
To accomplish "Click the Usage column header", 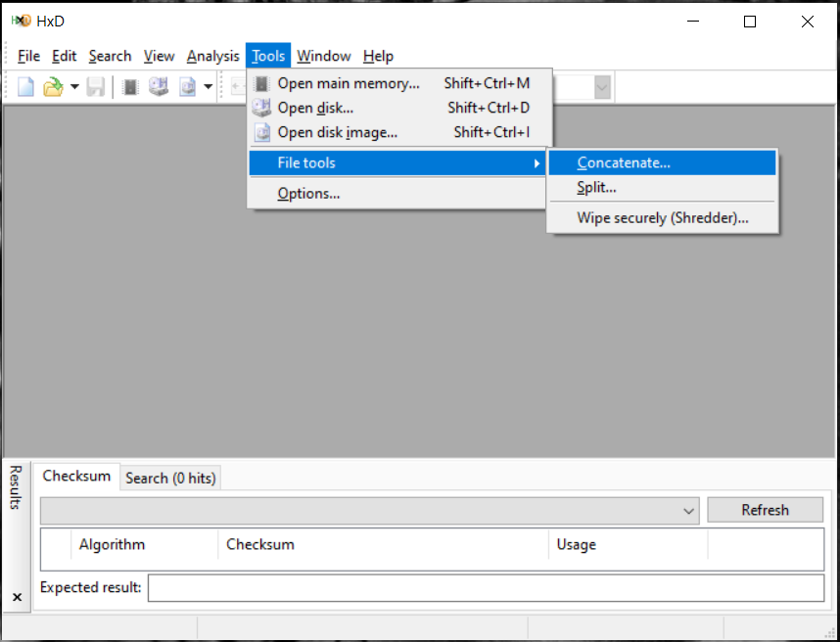I will pos(628,544).
